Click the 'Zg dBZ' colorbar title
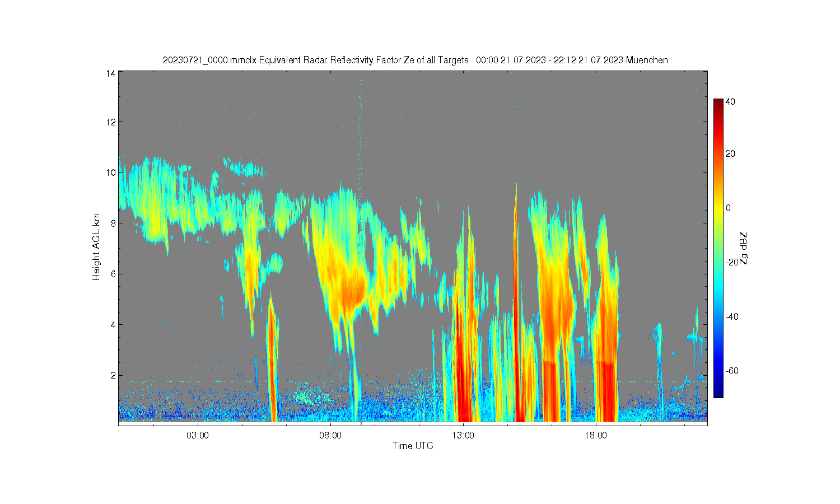The height and width of the screenshot is (504, 840). pos(744,248)
